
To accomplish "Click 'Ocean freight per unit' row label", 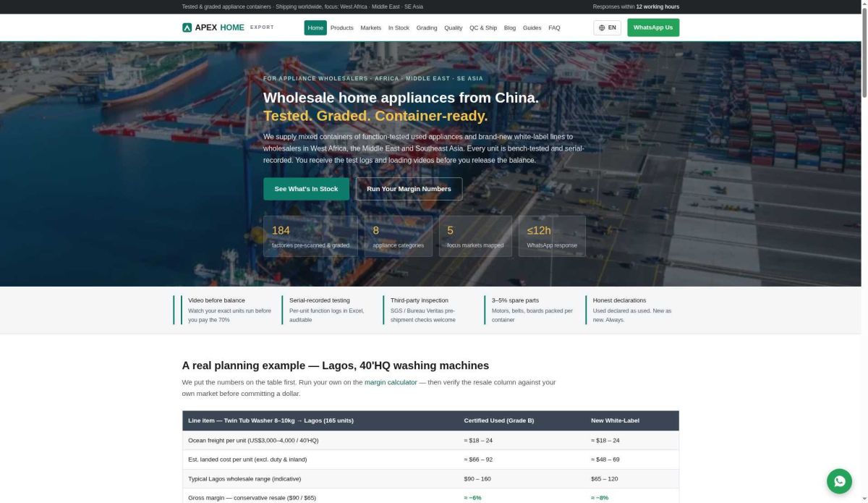I will tap(253, 440).
